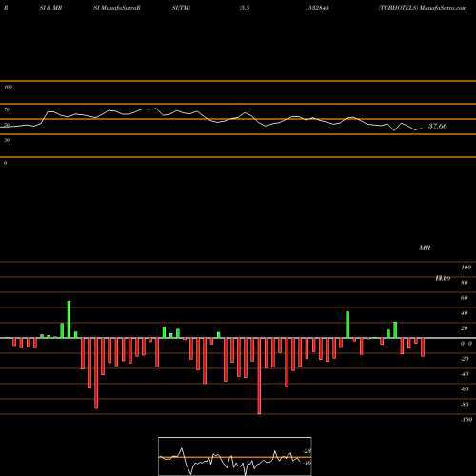Image resolution: width=476 pixels, height=476 pixels.
Task: Click the "-20" label on the histogram's right axis
Action: click(465, 359)
